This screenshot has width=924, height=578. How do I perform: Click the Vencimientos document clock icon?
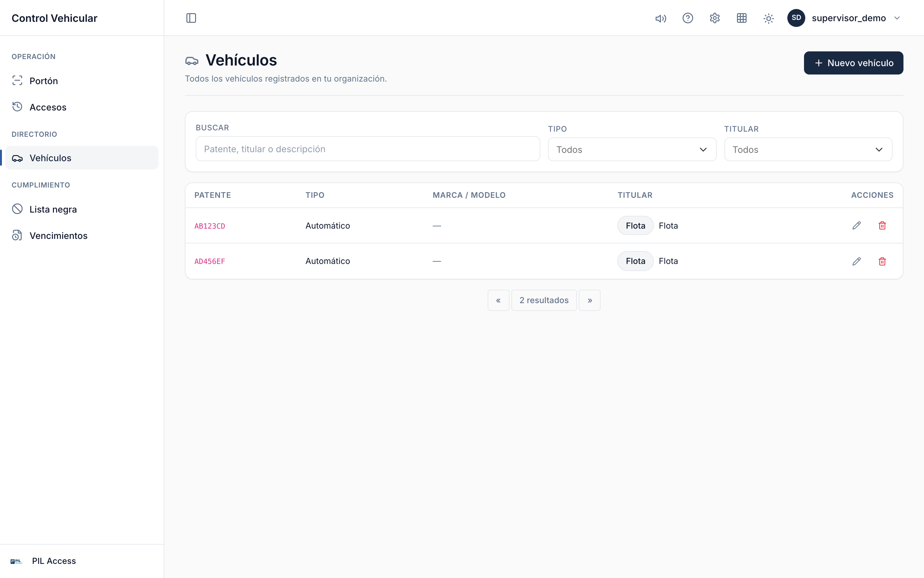(17, 235)
